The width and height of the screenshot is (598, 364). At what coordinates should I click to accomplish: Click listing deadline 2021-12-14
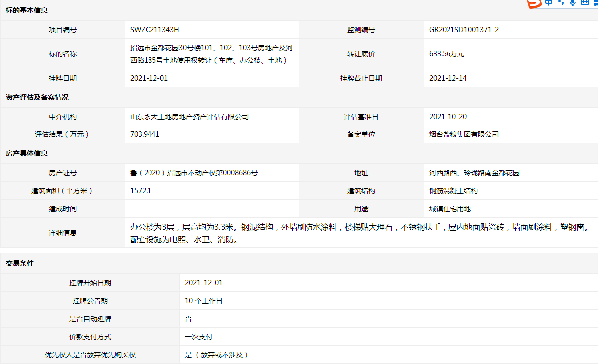click(x=448, y=78)
